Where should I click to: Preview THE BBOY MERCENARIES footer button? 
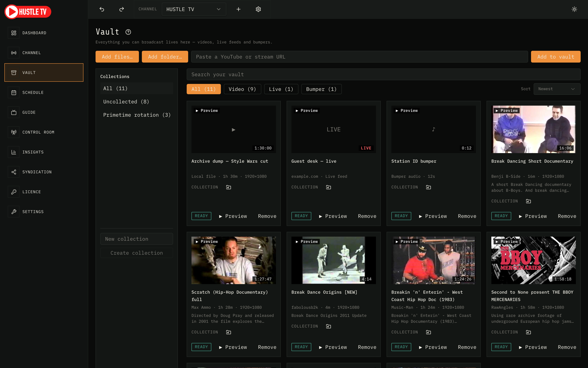pyautogui.click(x=533, y=347)
